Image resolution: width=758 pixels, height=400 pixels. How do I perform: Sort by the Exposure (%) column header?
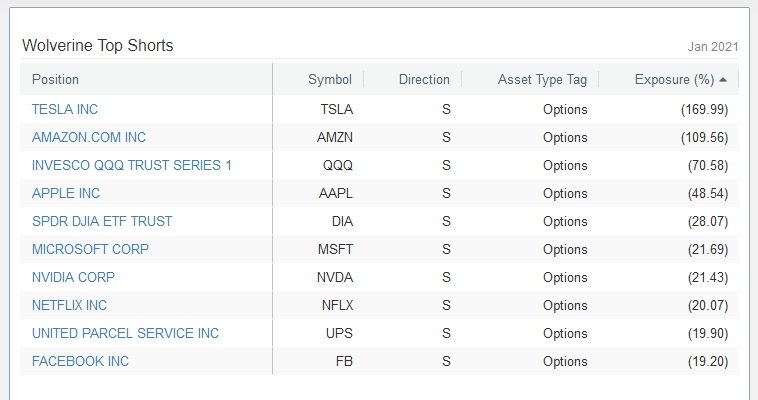coord(674,79)
